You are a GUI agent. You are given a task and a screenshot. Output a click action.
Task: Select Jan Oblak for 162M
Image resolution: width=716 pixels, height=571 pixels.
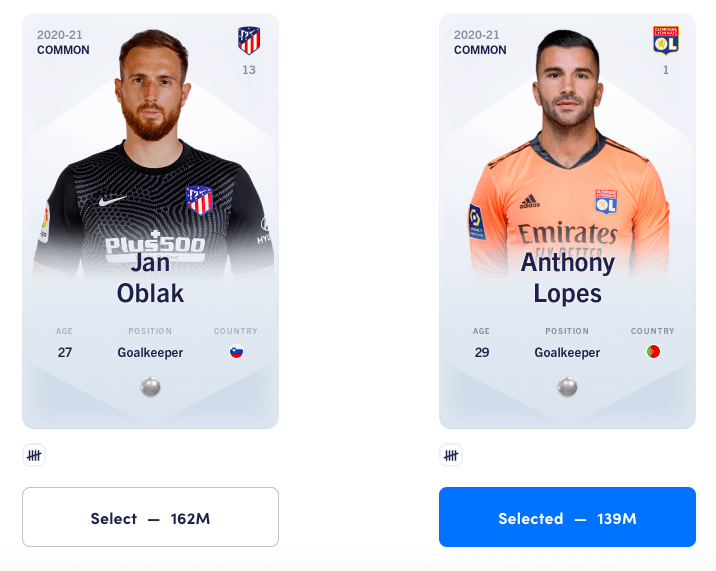pyautogui.click(x=150, y=517)
